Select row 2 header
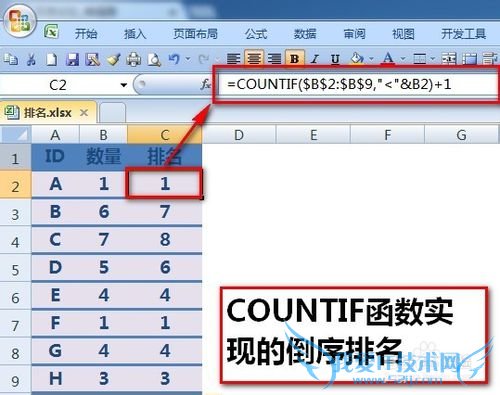This screenshot has width=500, height=395. pyautogui.click(x=15, y=185)
